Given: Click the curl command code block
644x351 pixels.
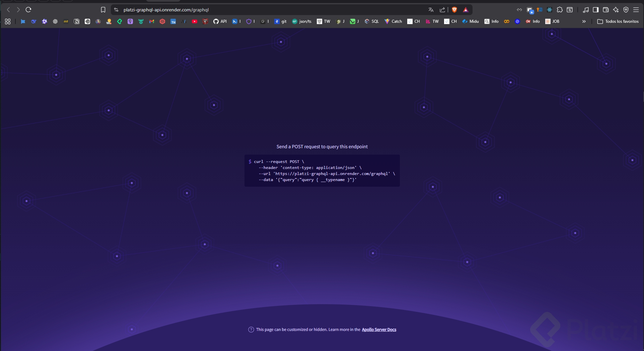Looking at the screenshot, I should (x=322, y=171).
